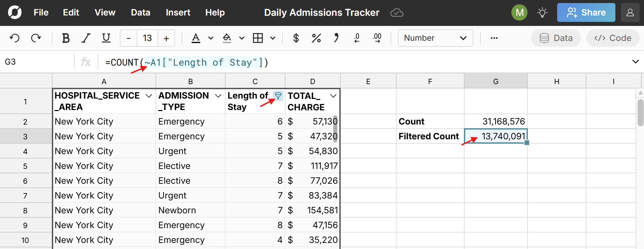The height and width of the screenshot is (249, 644).
Task: Open the Help menu
Action: coord(215,12)
